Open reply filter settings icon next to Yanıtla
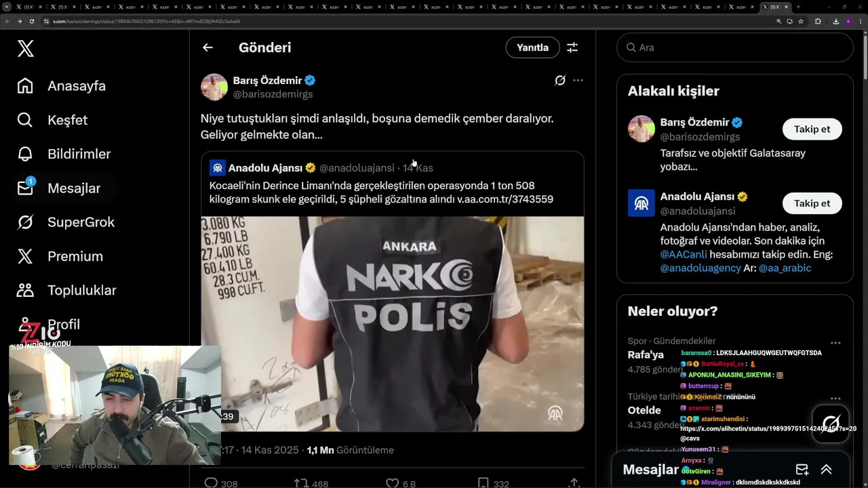 (x=572, y=47)
